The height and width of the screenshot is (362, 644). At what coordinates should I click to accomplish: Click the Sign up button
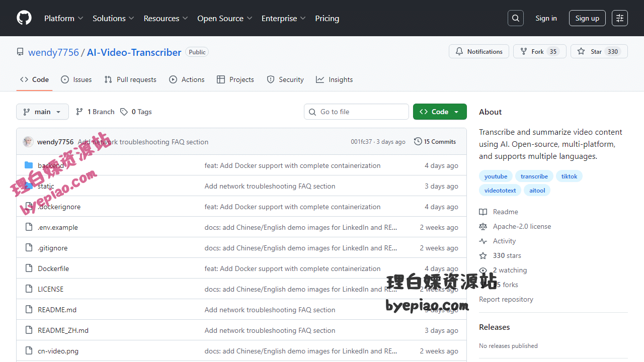pyautogui.click(x=587, y=18)
